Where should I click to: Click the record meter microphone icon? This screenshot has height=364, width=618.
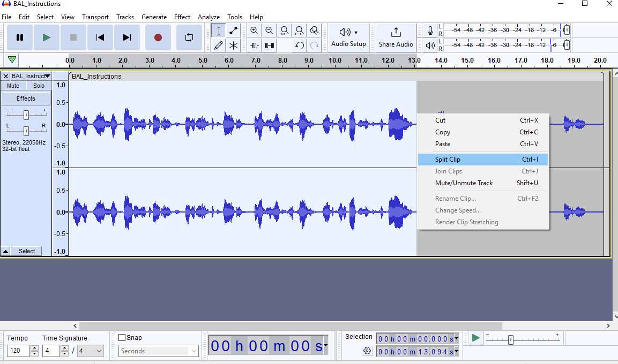(x=430, y=31)
